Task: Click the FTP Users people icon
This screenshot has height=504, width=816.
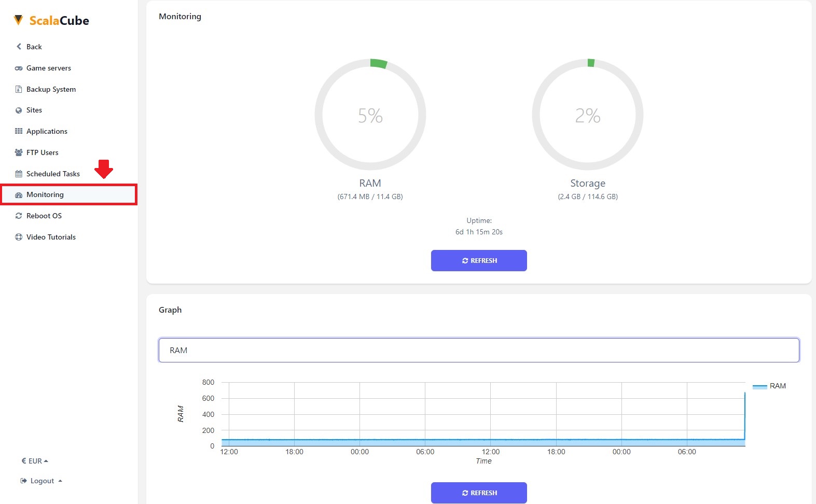Action: point(19,152)
